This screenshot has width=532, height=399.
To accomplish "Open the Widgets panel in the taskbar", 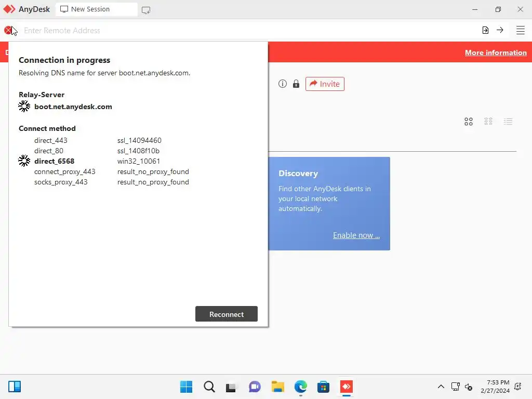I will [x=15, y=387].
